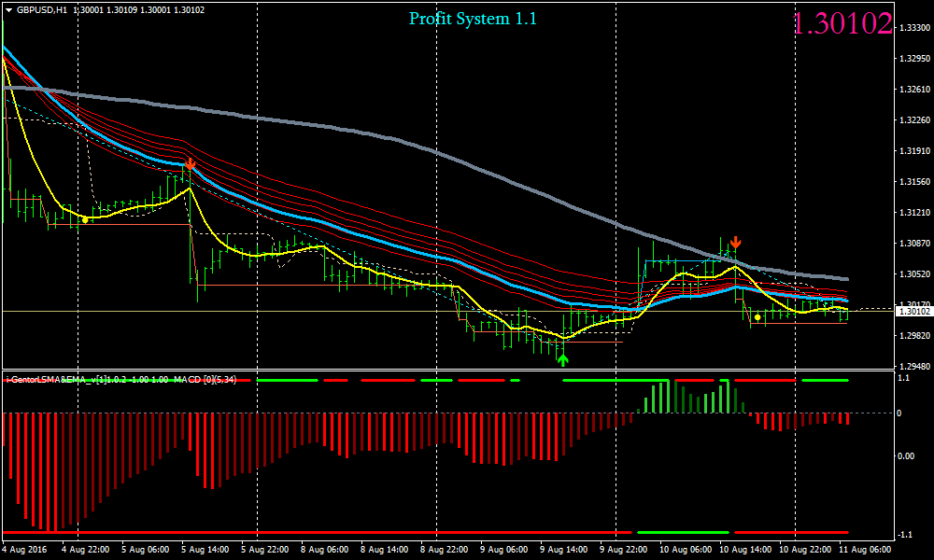Click the red sell arrow near 5 Aug 14:00
This screenshot has width=934, height=560.
[190, 165]
